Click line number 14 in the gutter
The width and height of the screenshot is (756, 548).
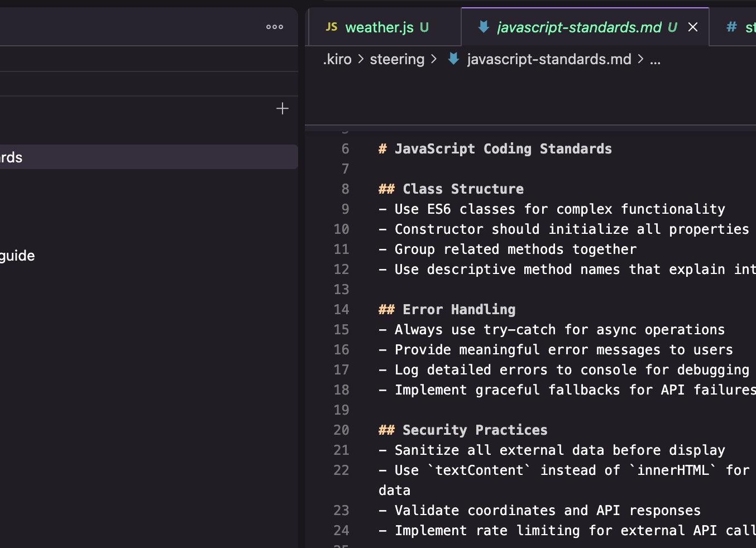coord(341,310)
